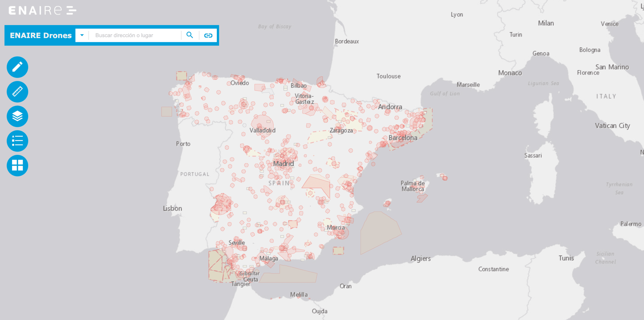This screenshot has height=320, width=644.
Task: Click the Barcelona label on map
Action: [x=403, y=138]
